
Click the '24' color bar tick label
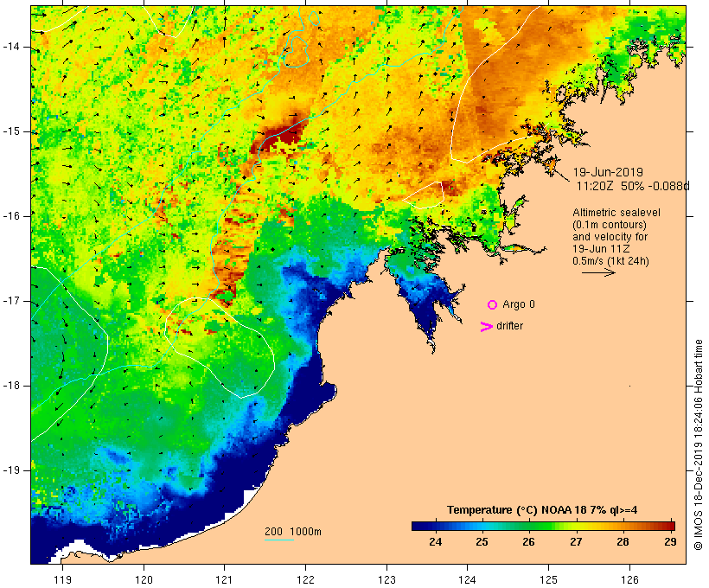click(435, 541)
